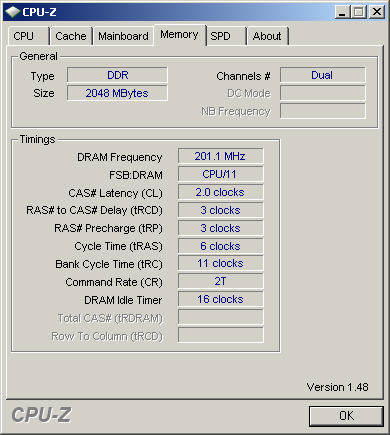Minimize the CPU-Z window
Screen dimensions: 390x435
342,12
